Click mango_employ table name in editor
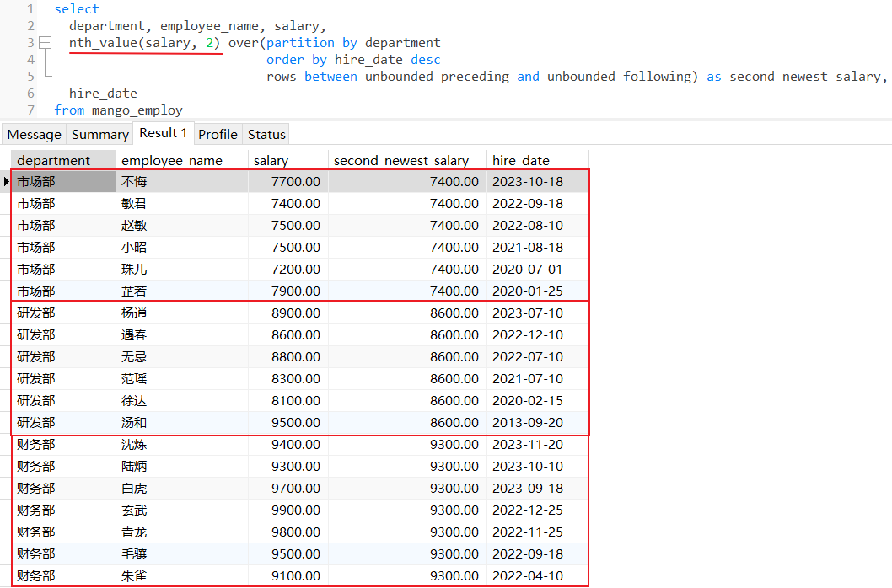The width and height of the screenshot is (892, 588). 137,110
